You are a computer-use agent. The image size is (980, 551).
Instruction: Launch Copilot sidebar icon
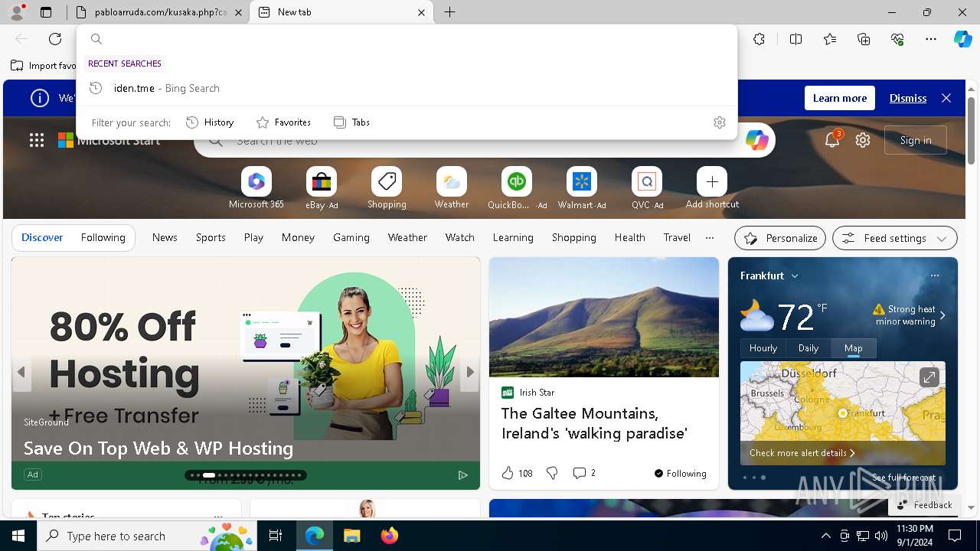[962, 39]
